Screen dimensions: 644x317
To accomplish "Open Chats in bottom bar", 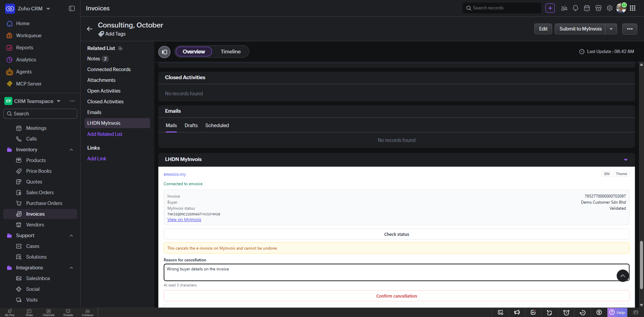I will (29, 313).
